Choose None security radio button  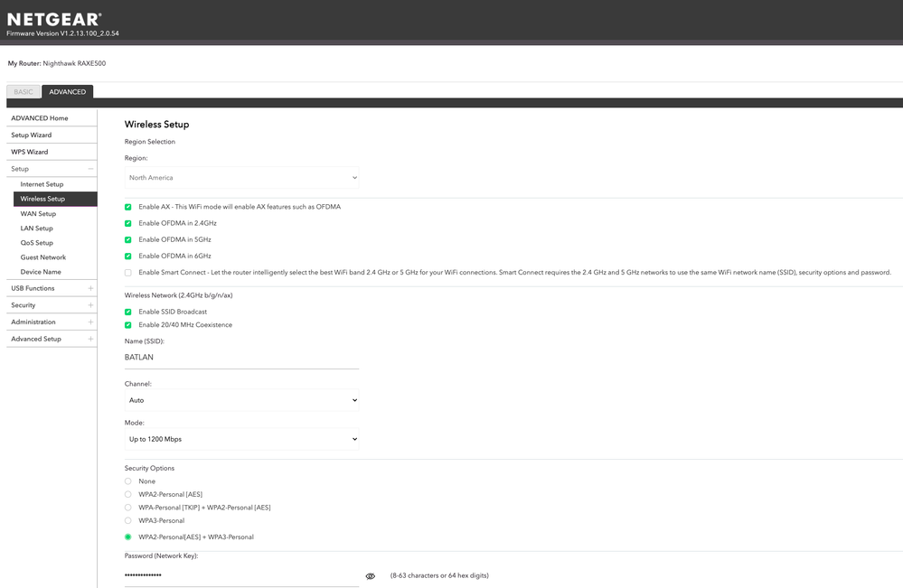(128, 481)
